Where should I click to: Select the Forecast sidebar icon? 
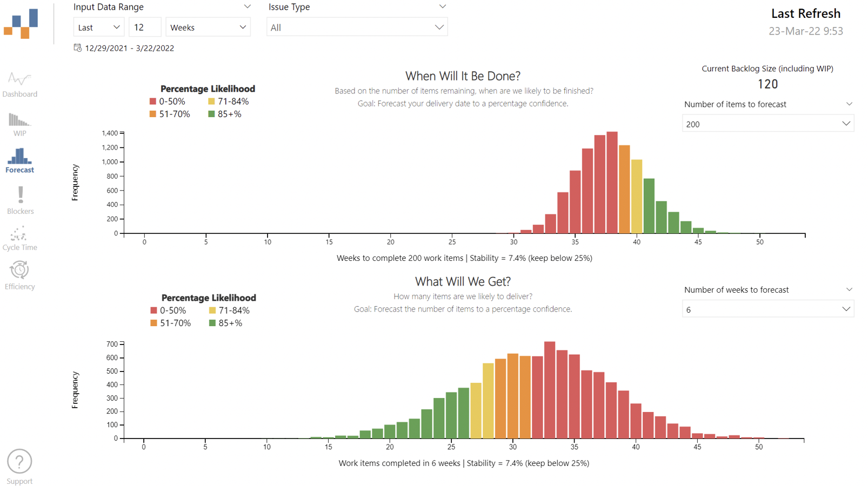(x=19, y=157)
